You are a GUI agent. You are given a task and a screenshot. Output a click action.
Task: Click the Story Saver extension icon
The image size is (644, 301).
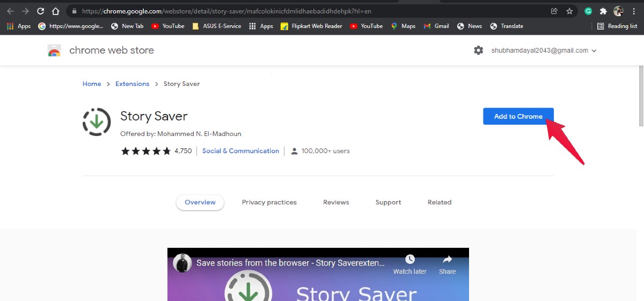tap(97, 121)
